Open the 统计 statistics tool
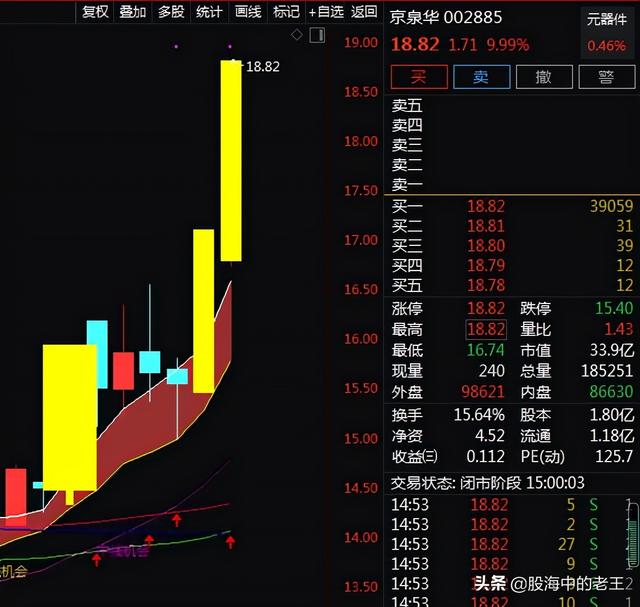The width and height of the screenshot is (640, 607). tap(209, 12)
